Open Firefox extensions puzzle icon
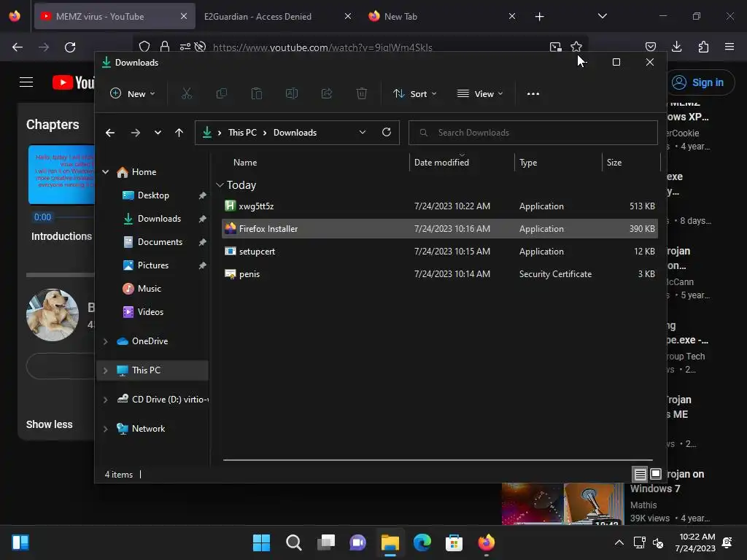The height and width of the screenshot is (560, 747). tap(703, 47)
